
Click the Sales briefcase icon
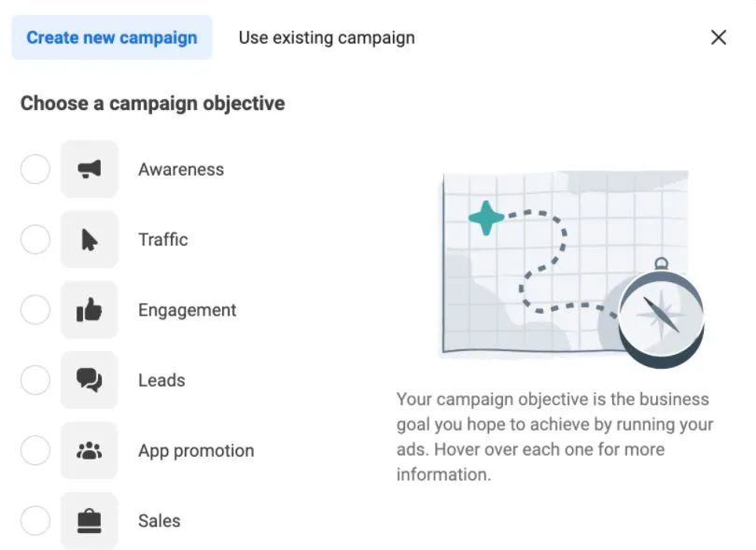pos(90,520)
